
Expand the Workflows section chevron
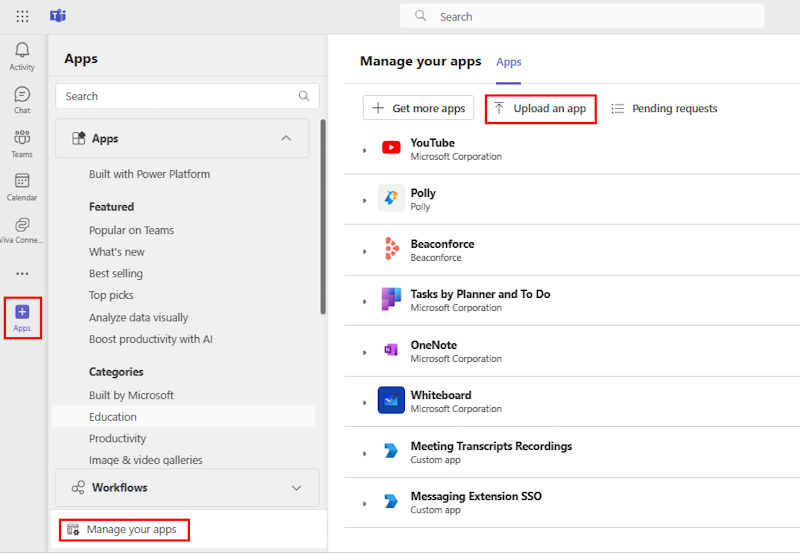tap(296, 488)
